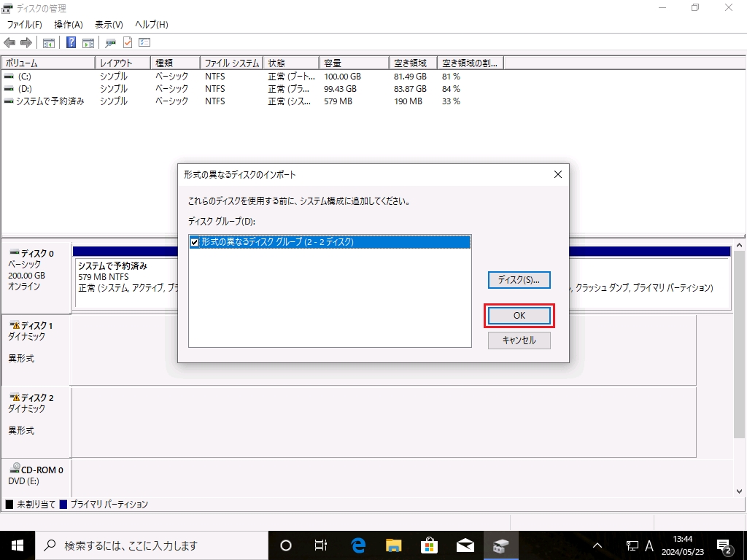
Task: Open the ヘルプ(H) menu
Action: click(152, 24)
